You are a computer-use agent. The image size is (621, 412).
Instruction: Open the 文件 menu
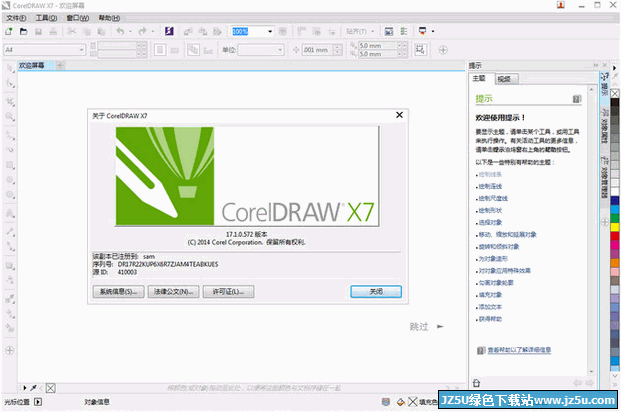(x=16, y=18)
